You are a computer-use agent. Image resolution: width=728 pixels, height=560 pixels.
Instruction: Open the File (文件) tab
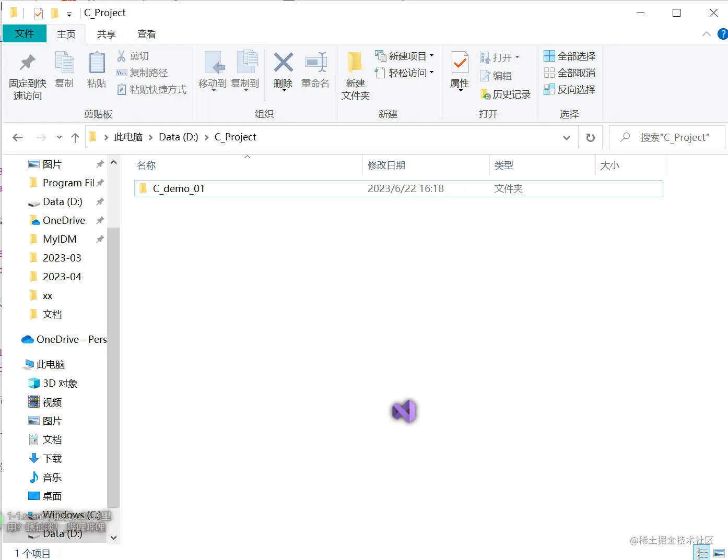[x=25, y=34]
